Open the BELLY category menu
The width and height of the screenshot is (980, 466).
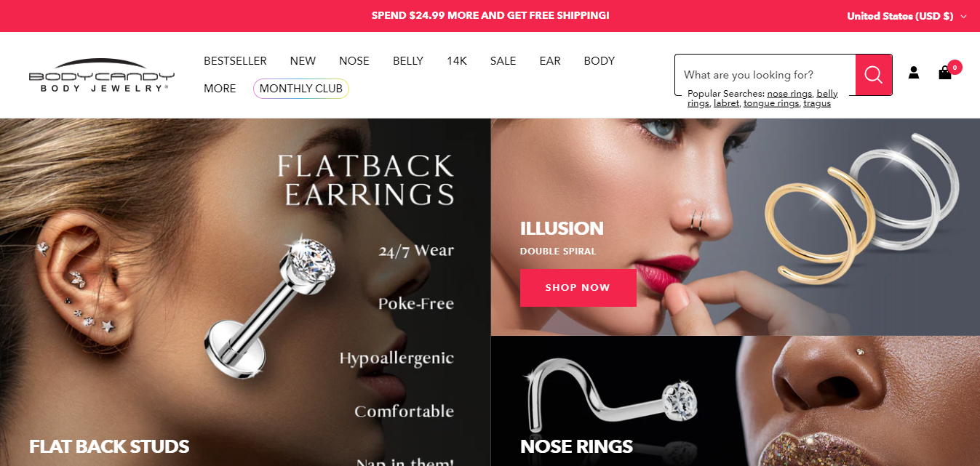(x=408, y=61)
